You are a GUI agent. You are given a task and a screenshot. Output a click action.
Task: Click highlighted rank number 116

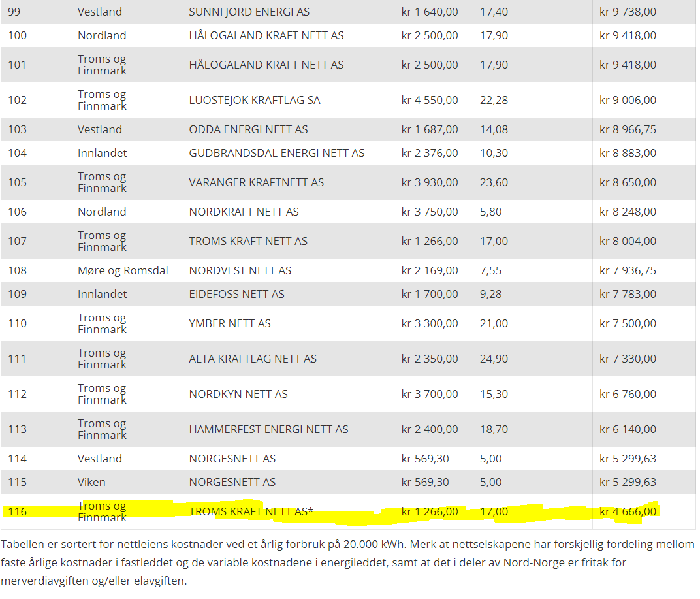pos(18,512)
